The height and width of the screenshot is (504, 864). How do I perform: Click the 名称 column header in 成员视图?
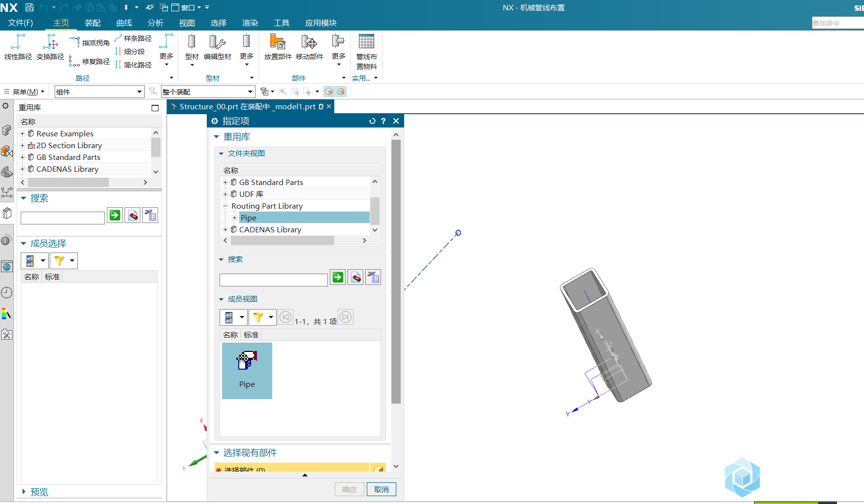230,335
